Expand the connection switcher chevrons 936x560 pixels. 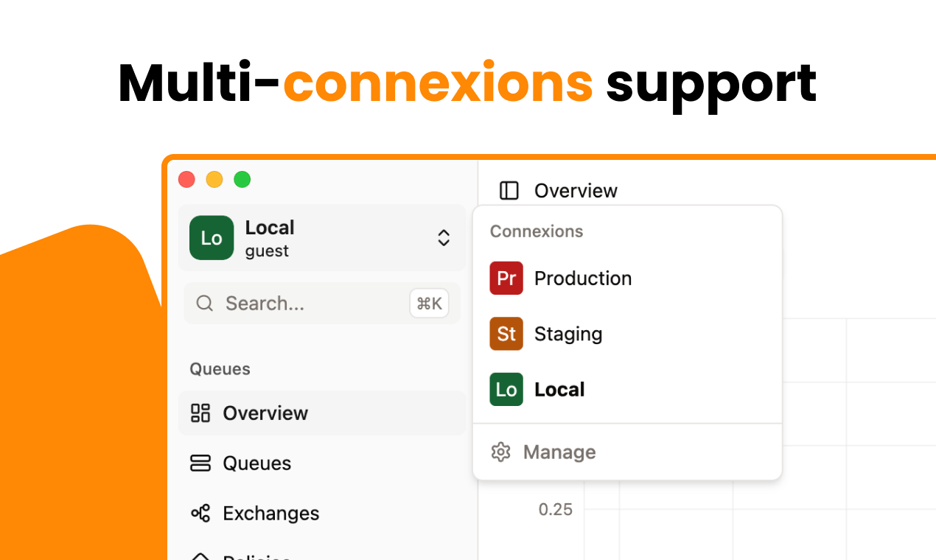point(444,238)
